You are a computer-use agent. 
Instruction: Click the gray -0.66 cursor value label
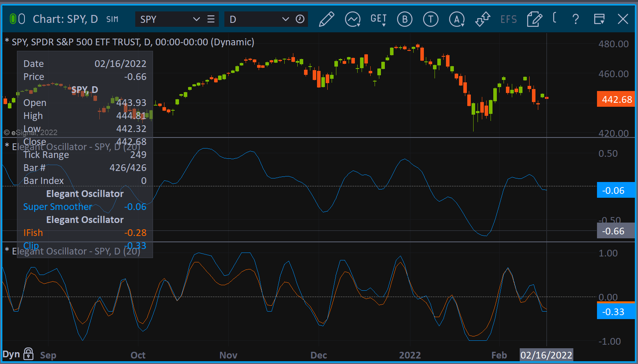click(616, 231)
